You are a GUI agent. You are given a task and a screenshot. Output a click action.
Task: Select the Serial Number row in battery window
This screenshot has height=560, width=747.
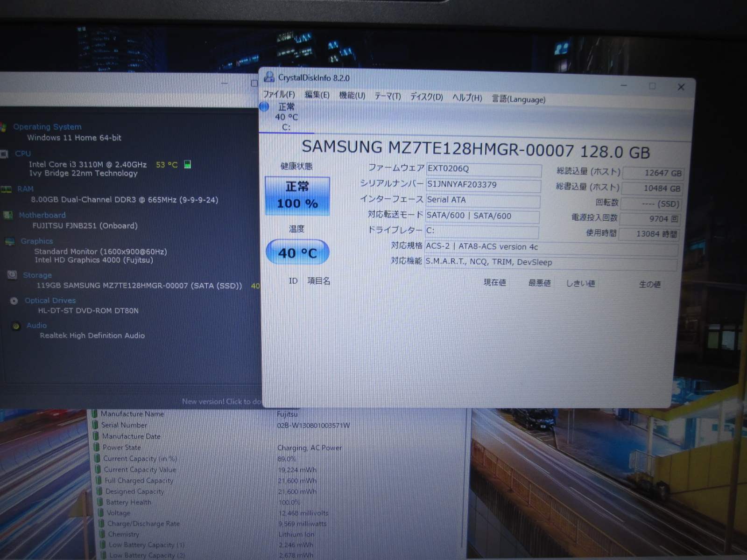click(278, 425)
